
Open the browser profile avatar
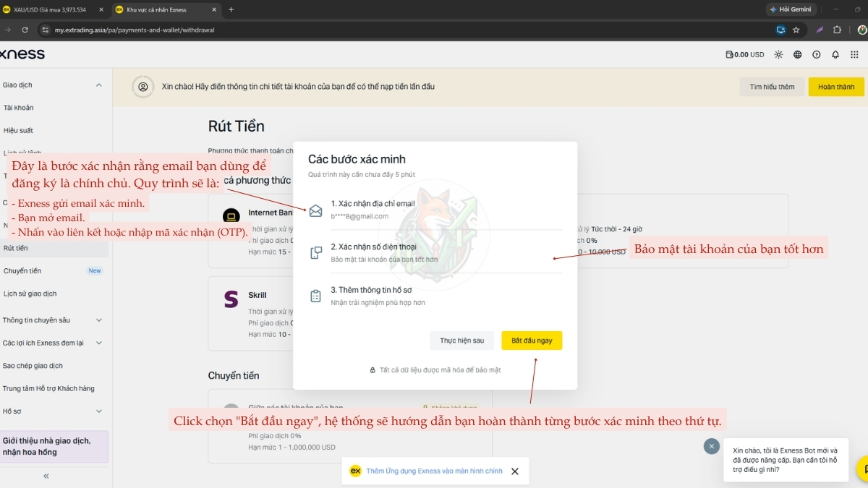pyautogui.click(x=861, y=30)
